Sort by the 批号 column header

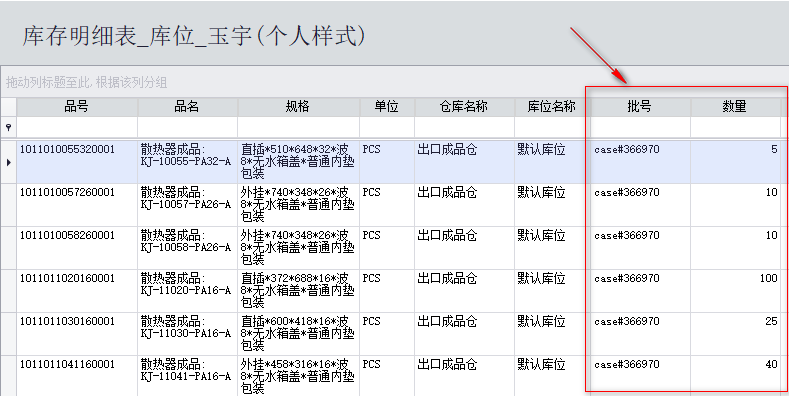(x=640, y=107)
